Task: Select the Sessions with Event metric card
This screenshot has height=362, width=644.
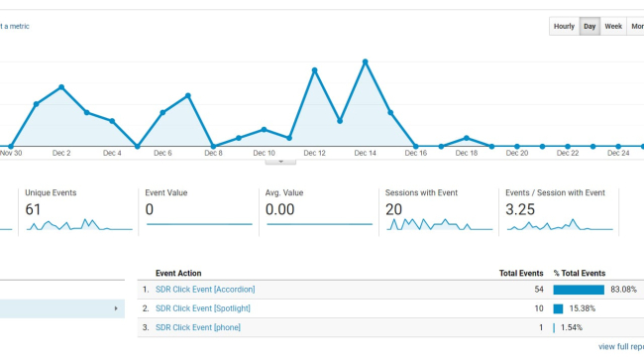Action: [x=439, y=212]
